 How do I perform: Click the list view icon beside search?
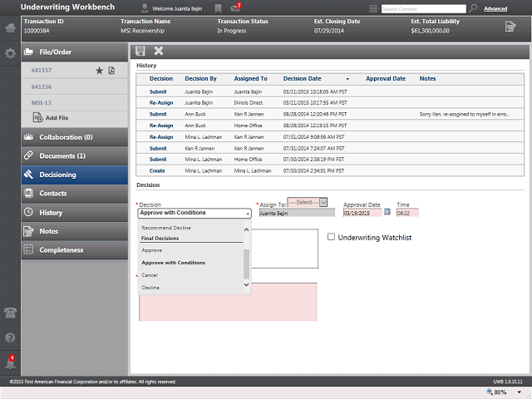click(373, 8)
